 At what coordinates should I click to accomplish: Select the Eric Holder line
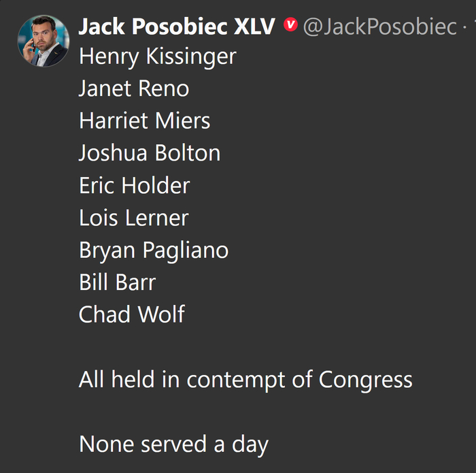click(x=134, y=185)
